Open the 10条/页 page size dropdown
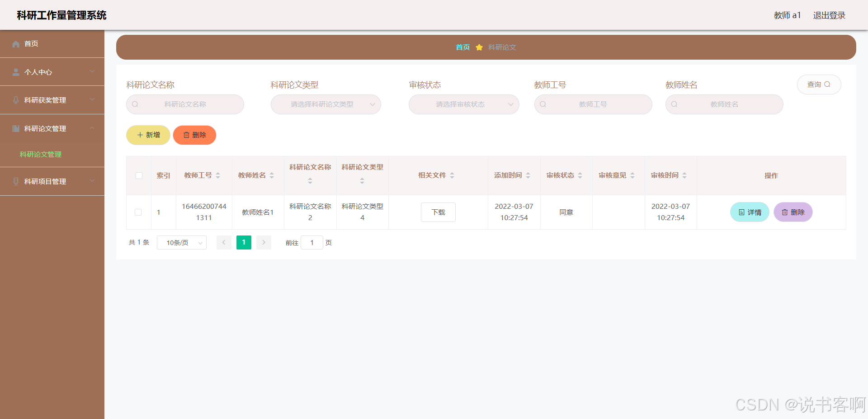The image size is (868, 419). (181, 242)
